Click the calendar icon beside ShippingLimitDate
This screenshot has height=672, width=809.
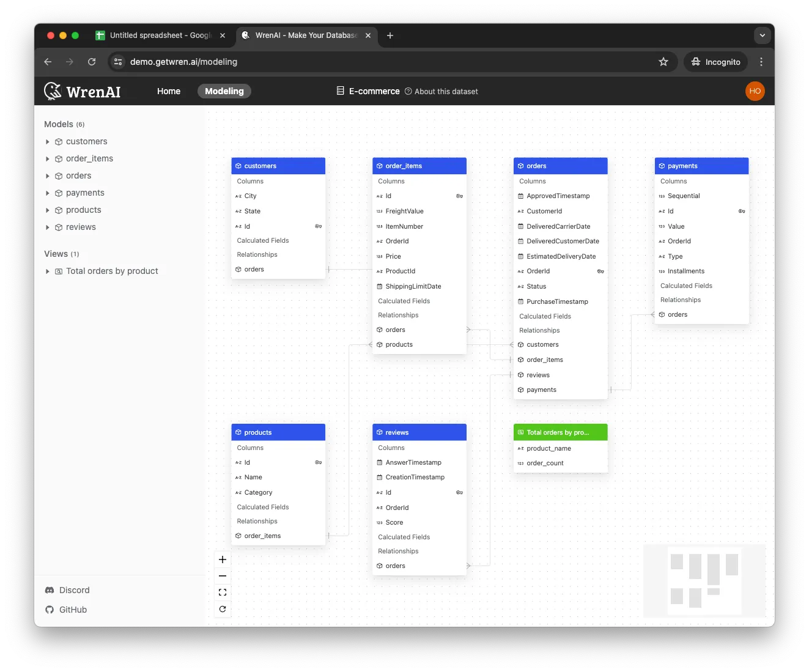point(380,286)
